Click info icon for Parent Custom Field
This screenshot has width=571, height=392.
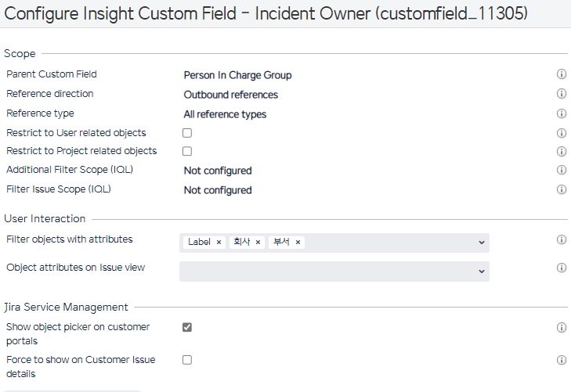[x=561, y=74]
